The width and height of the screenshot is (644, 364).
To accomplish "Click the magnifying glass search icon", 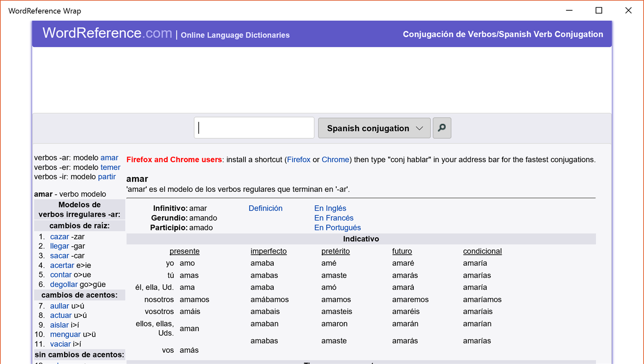I will [442, 128].
